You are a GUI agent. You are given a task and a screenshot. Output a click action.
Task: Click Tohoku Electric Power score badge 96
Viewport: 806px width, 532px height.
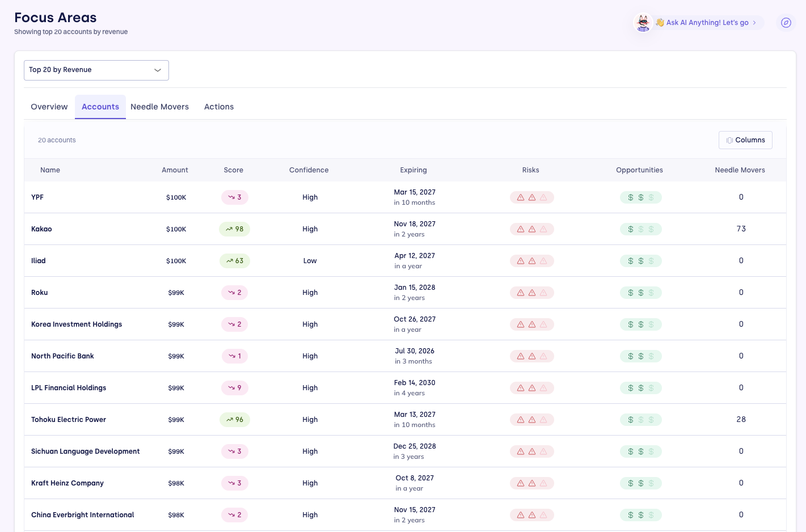point(234,420)
